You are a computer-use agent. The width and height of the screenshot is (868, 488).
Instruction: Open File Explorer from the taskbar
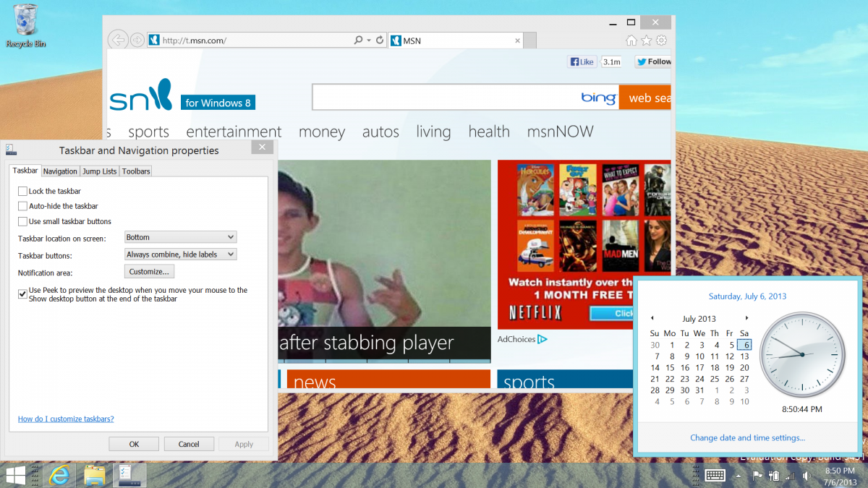(x=95, y=475)
